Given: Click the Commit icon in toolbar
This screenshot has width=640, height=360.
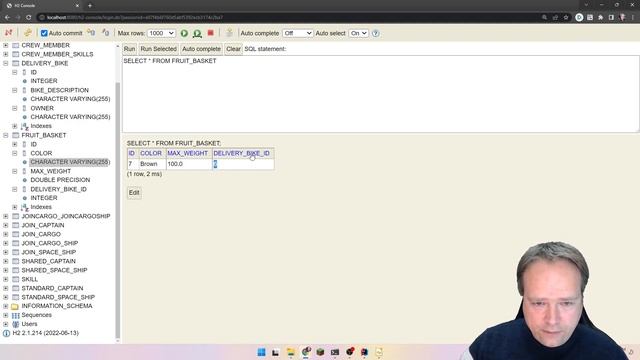Looking at the screenshot, I should 105,33.
